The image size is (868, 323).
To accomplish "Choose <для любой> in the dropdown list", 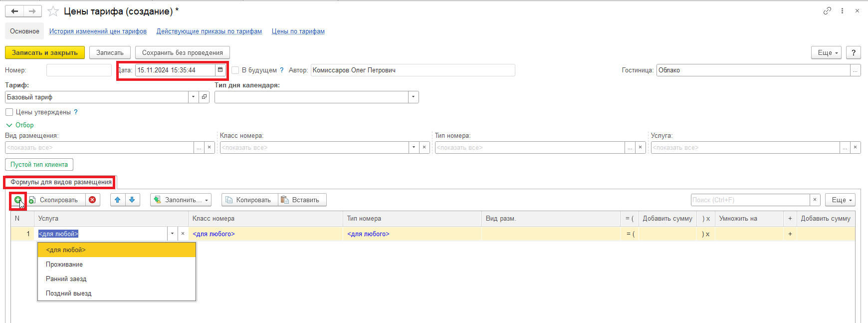I will point(117,250).
